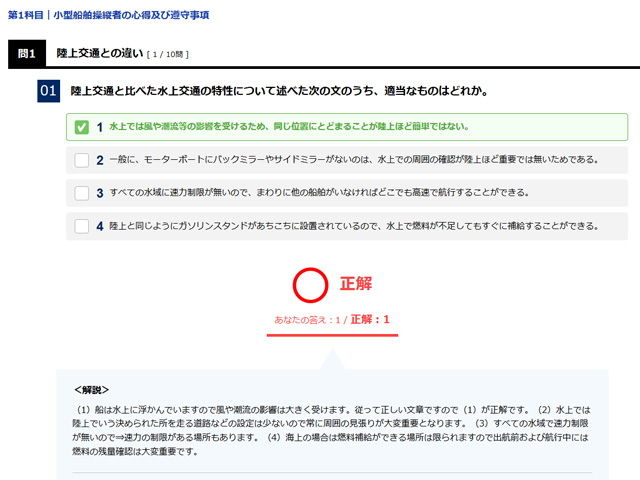Image resolution: width=640 pixels, height=480 pixels.
Task: Tick the checkbox for answer 2
Action: click(x=82, y=160)
